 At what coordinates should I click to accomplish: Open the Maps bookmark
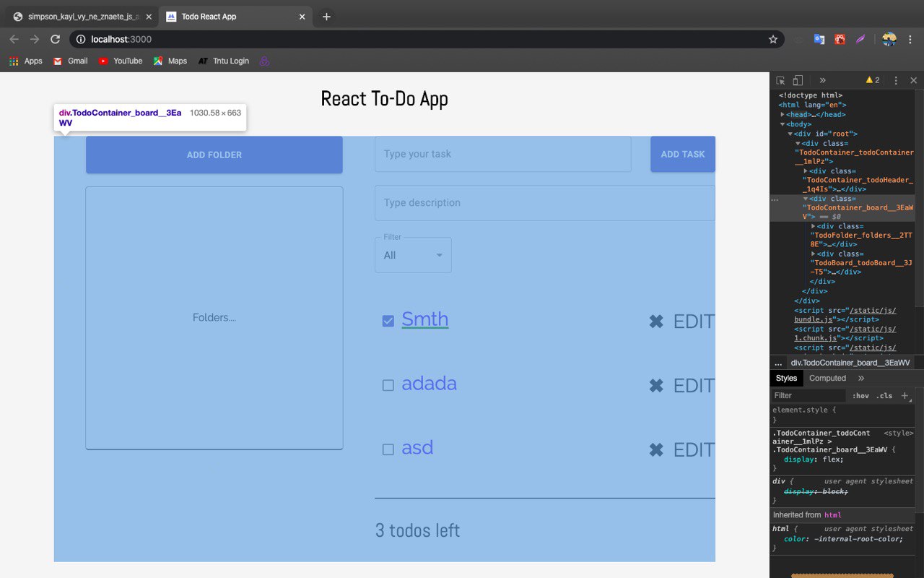point(170,61)
